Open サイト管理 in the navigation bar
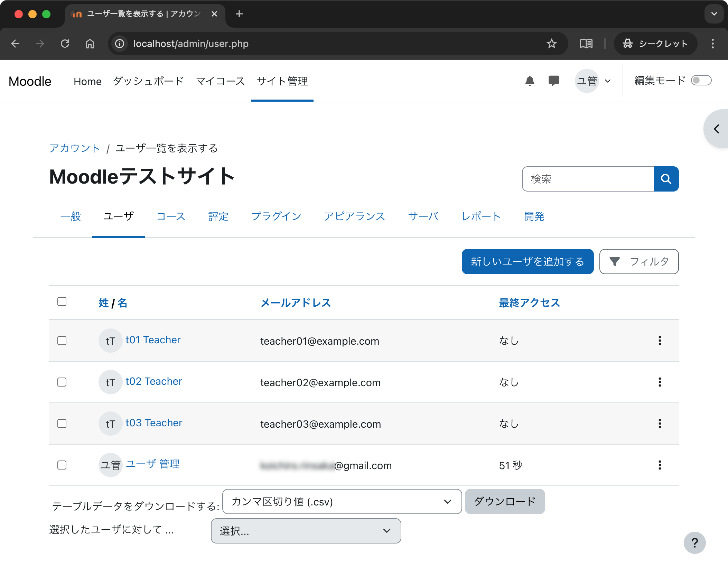 click(x=282, y=81)
